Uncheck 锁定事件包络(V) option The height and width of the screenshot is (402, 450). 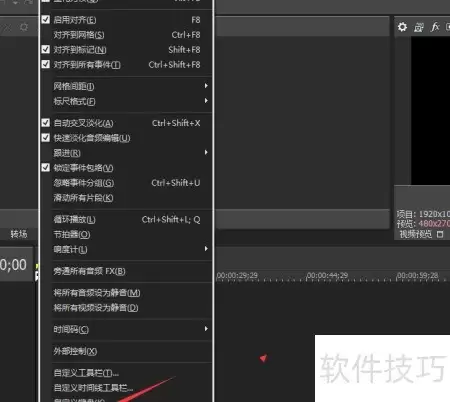tap(126, 168)
